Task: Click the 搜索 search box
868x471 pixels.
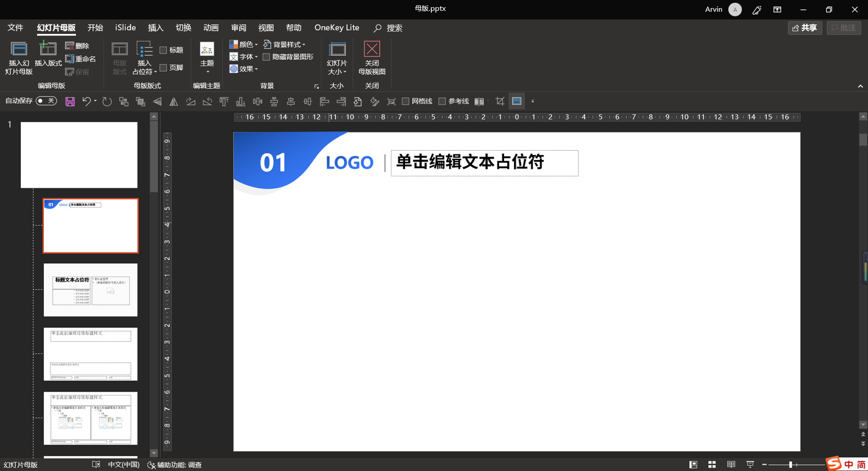Action: pyautogui.click(x=388, y=28)
